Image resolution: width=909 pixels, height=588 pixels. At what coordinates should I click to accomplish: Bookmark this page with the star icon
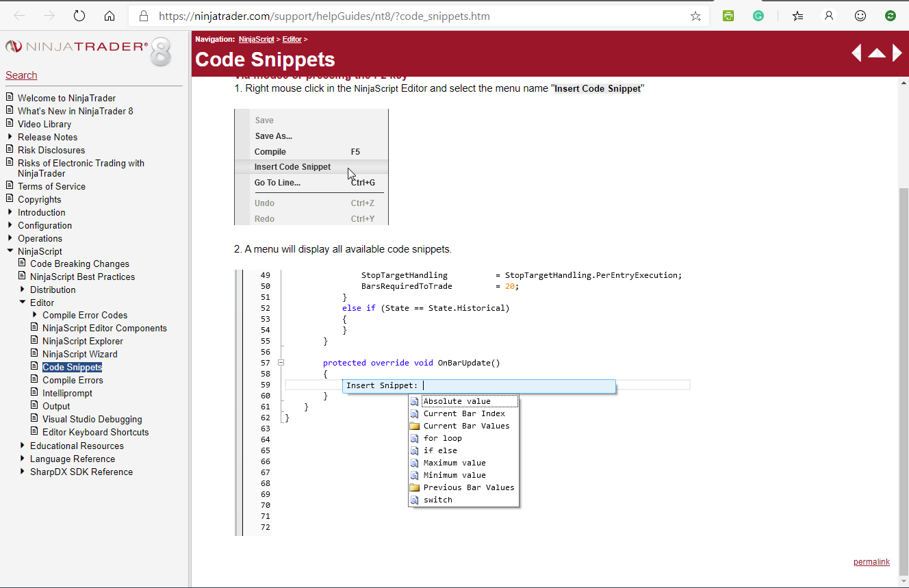[695, 16]
